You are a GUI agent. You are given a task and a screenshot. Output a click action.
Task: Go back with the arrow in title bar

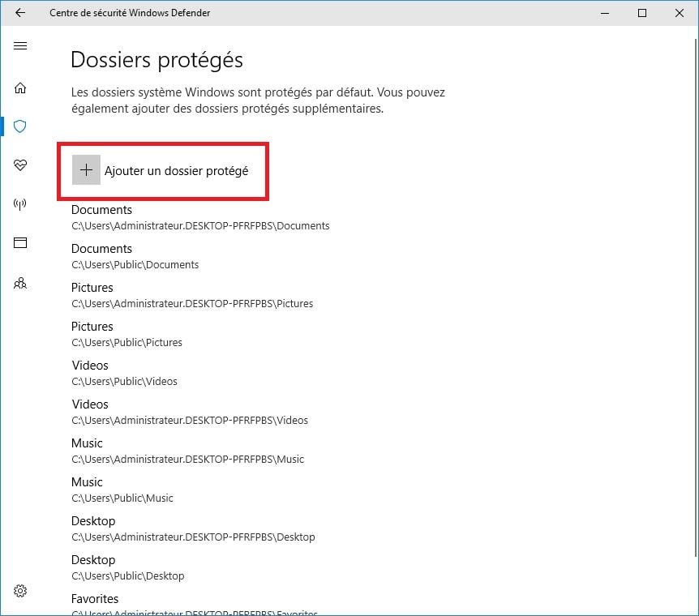(20, 12)
